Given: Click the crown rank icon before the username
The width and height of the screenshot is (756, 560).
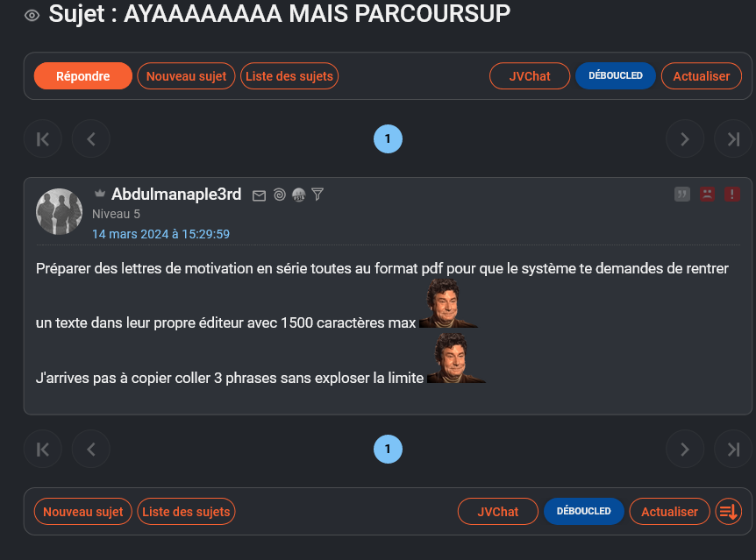Looking at the screenshot, I should point(100,194).
